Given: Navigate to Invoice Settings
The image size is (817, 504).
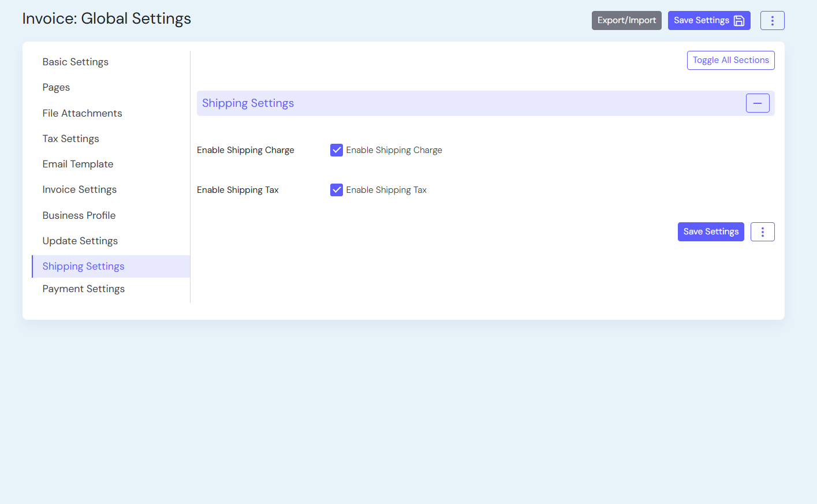Looking at the screenshot, I should pos(80,189).
